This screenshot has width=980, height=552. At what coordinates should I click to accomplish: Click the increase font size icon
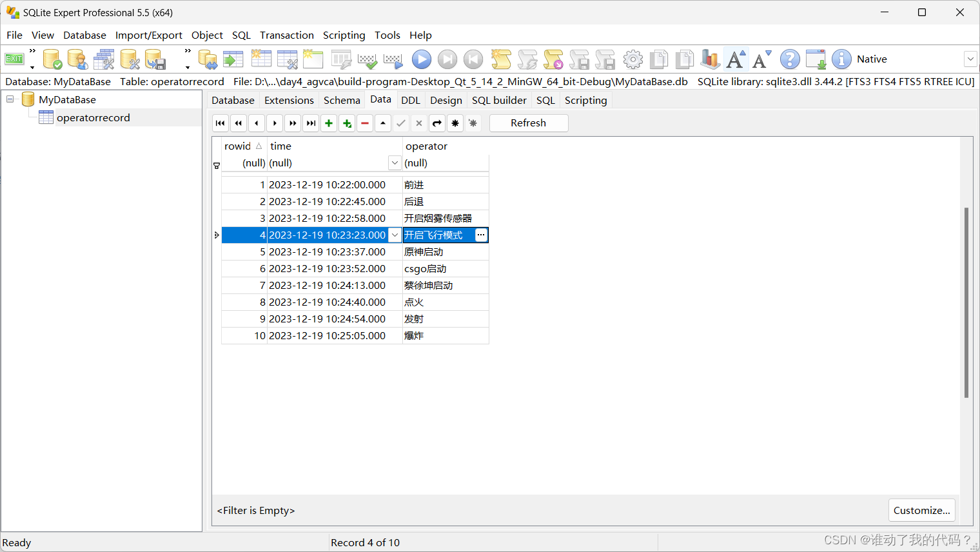pyautogui.click(x=735, y=59)
